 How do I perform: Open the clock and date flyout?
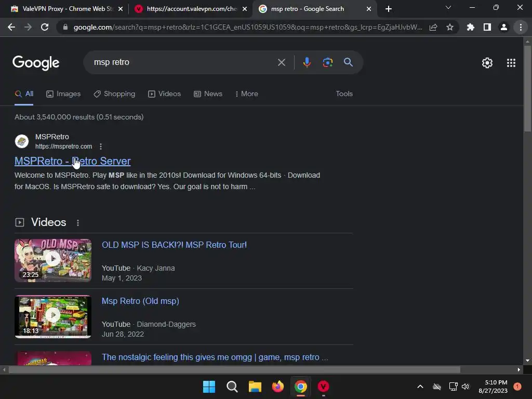[494, 387]
